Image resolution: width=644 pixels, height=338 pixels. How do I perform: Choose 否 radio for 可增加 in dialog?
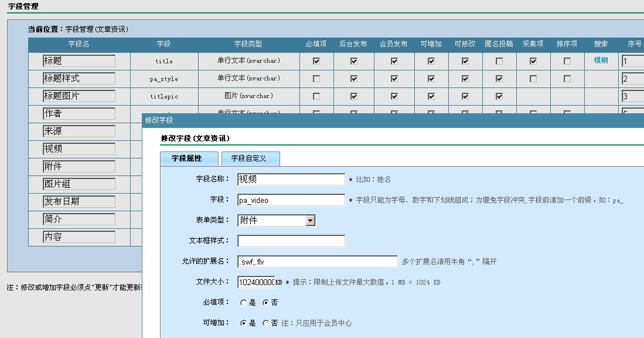265,323
